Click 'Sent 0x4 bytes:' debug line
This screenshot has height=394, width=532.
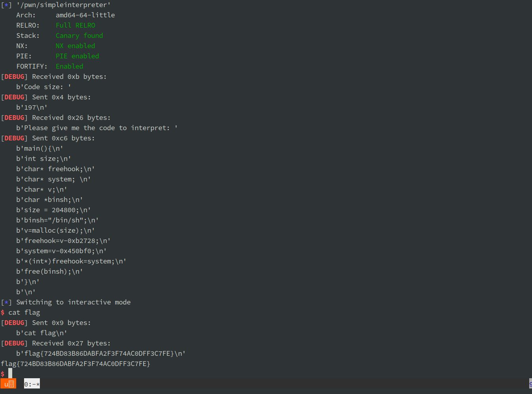[x=46, y=97]
